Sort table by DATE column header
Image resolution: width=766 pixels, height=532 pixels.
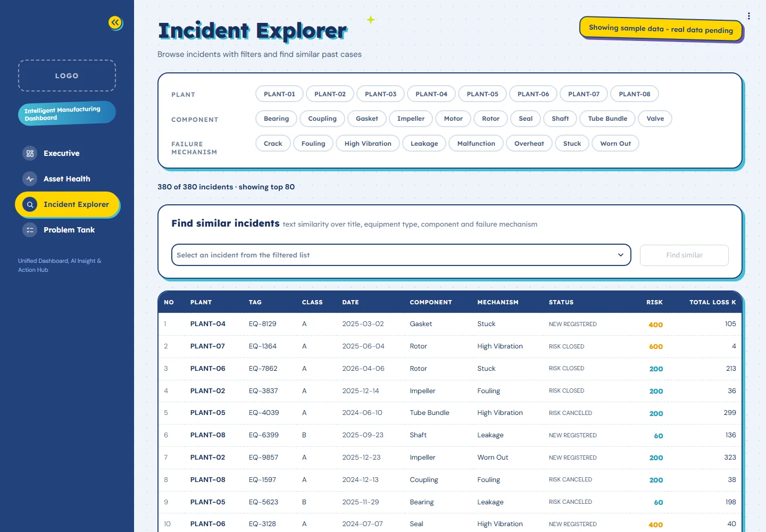coord(351,302)
